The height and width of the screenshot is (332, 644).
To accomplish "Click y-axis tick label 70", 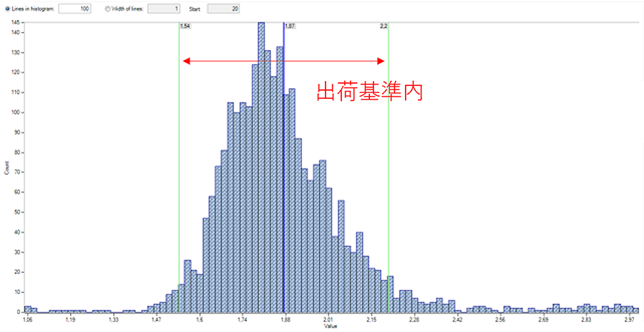I will (17, 172).
